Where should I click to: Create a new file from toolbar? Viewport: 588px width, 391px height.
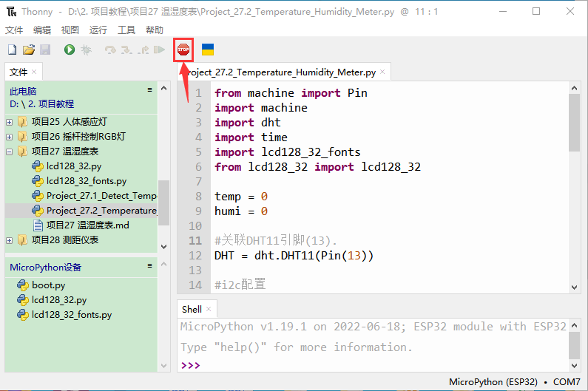tap(12, 50)
